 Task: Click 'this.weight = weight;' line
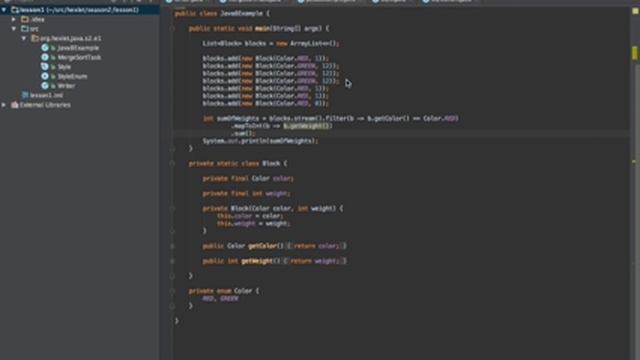[x=253, y=224]
